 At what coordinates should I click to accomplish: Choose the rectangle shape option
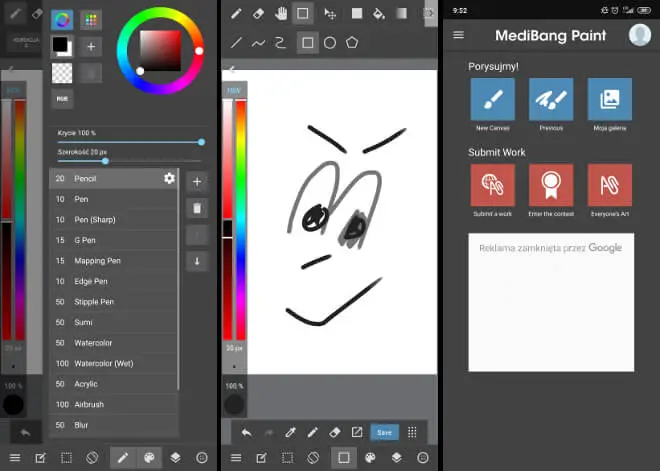[x=308, y=43]
